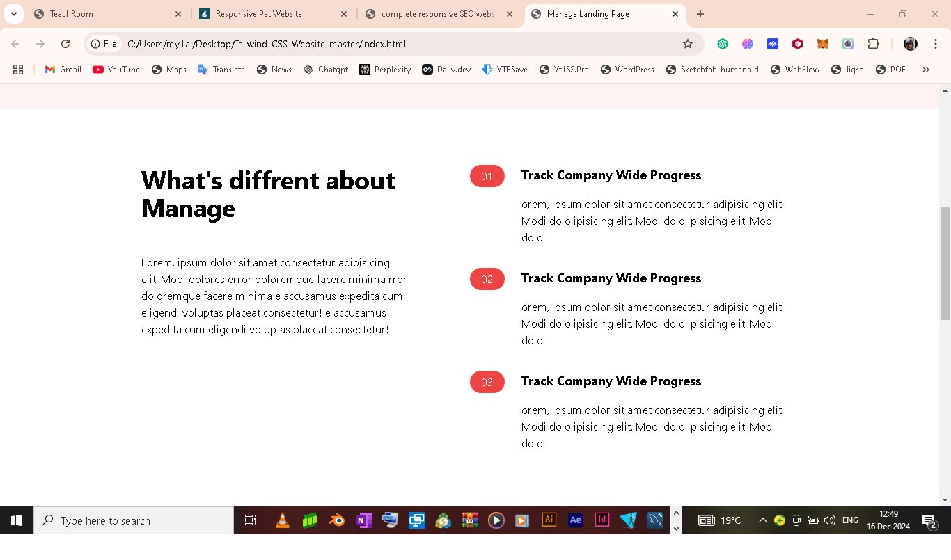Image resolution: width=951 pixels, height=560 pixels.
Task: Show more bookmarks with the chevron
Action: (925, 70)
